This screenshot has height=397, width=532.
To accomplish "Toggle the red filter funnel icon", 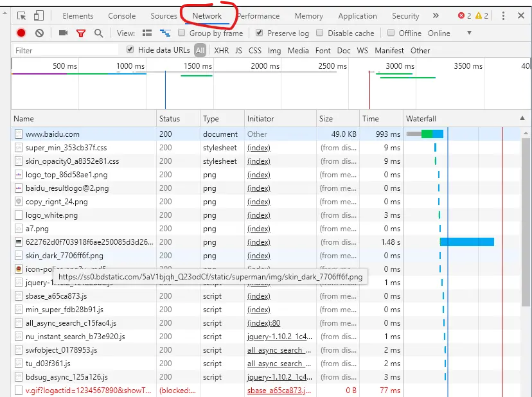I will coord(81,33).
